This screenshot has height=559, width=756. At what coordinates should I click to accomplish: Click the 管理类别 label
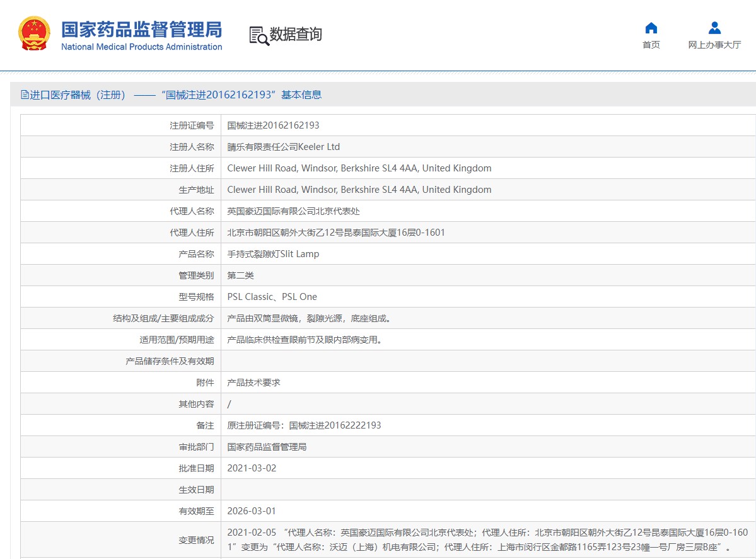coord(196,275)
